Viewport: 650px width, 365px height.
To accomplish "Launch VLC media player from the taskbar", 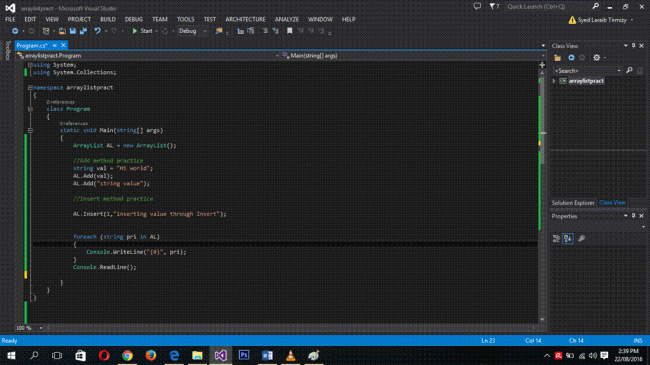I will [291, 355].
